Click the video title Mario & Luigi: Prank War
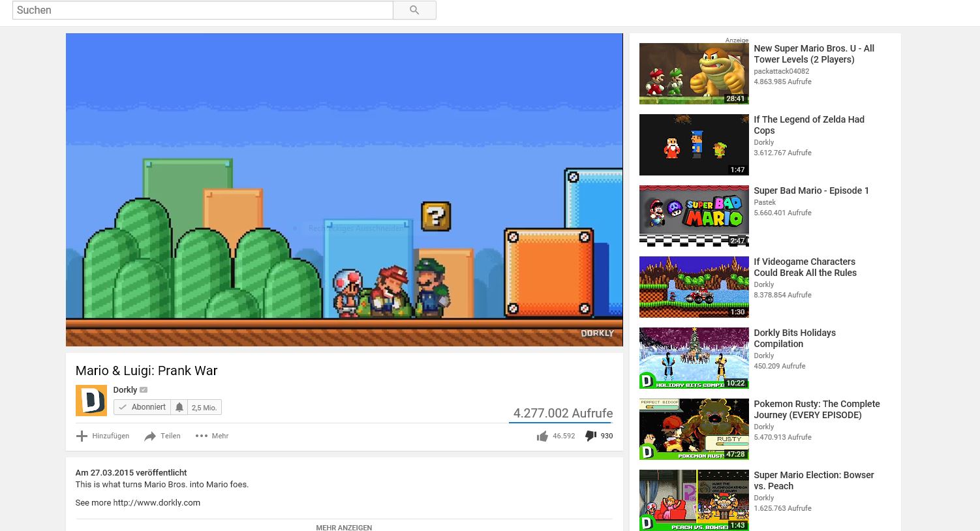980x531 pixels. coord(147,371)
